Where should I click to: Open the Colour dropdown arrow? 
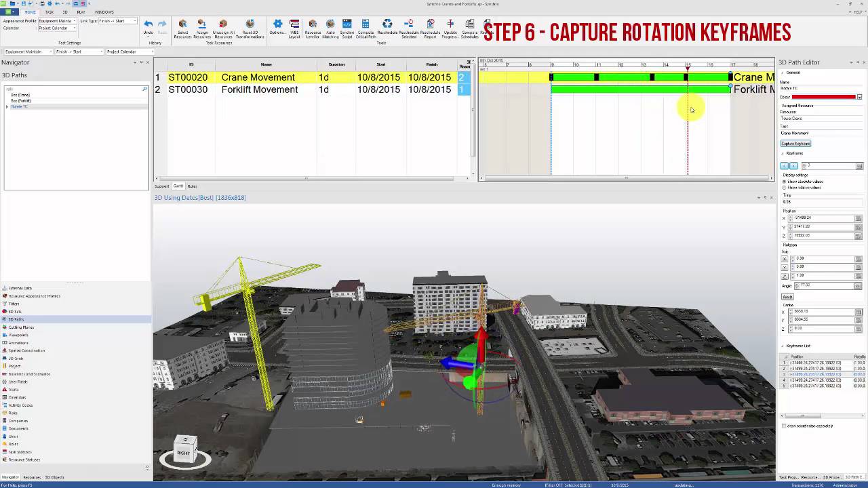click(859, 97)
